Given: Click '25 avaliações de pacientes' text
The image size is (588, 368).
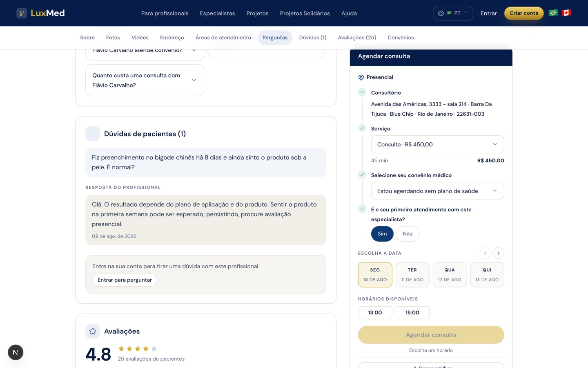Looking at the screenshot, I should tap(151, 359).
